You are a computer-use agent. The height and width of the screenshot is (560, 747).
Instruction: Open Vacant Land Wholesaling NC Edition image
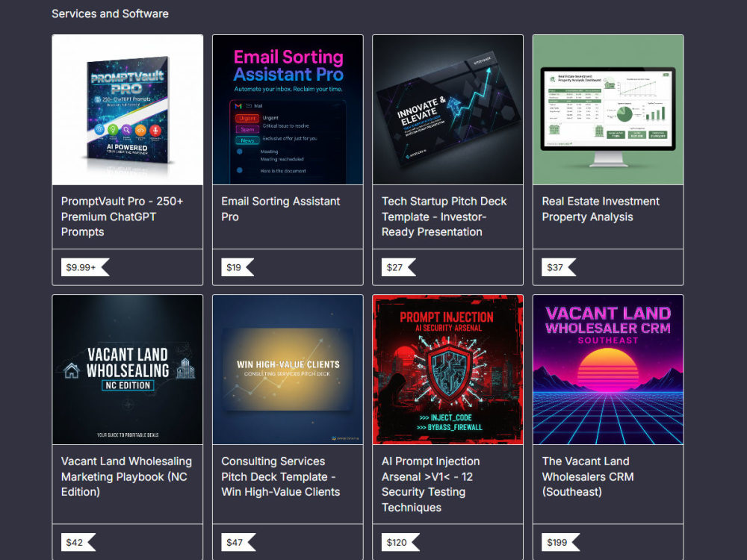pyautogui.click(x=127, y=370)
